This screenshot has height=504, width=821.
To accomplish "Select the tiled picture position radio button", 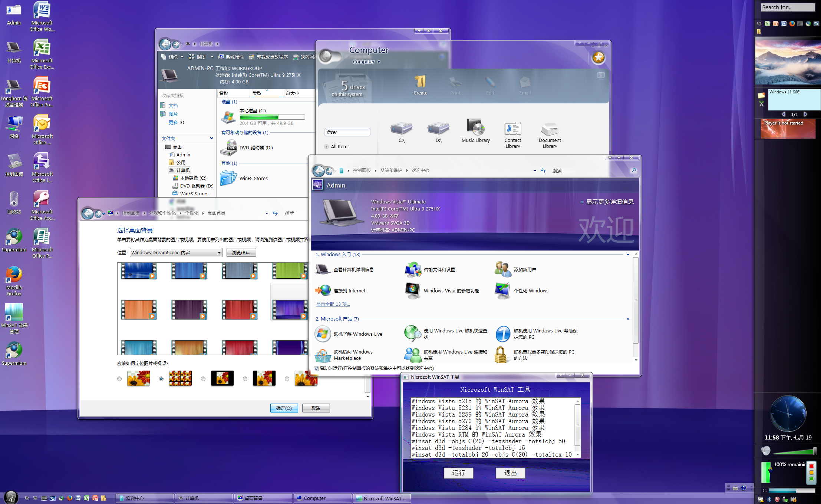I will tap(161, 379).
